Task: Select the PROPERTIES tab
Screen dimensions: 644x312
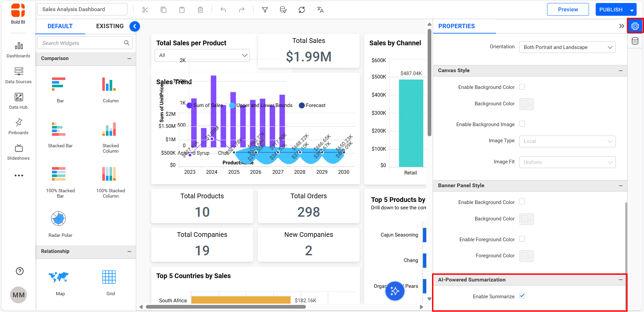Action: [x=456, y=26]
